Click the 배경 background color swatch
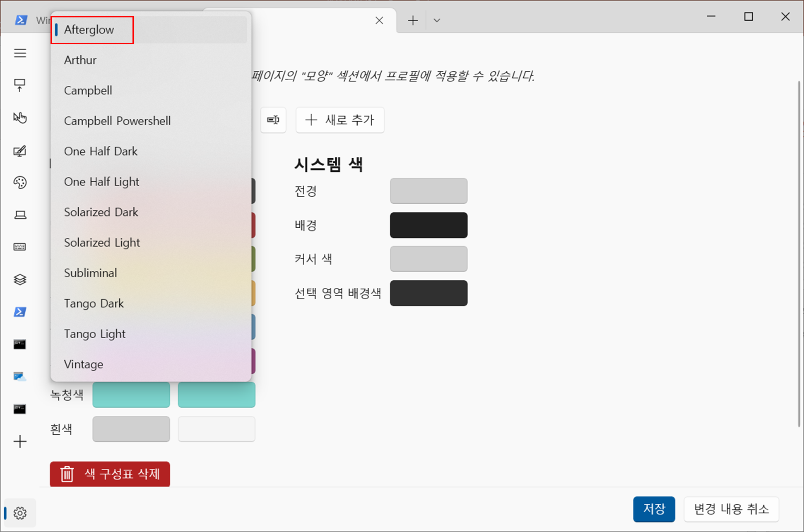Screen dimensions: 804x532 428,225
